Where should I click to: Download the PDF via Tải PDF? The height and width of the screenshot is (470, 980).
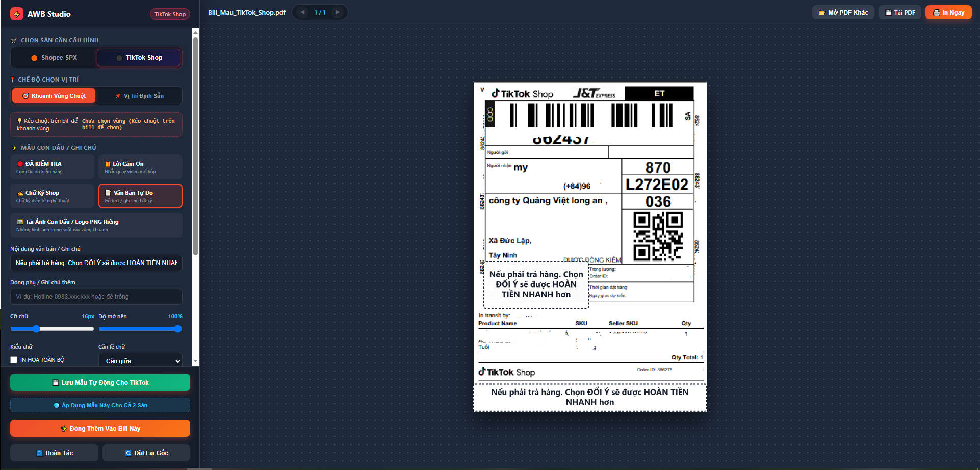tap(900, 13)
